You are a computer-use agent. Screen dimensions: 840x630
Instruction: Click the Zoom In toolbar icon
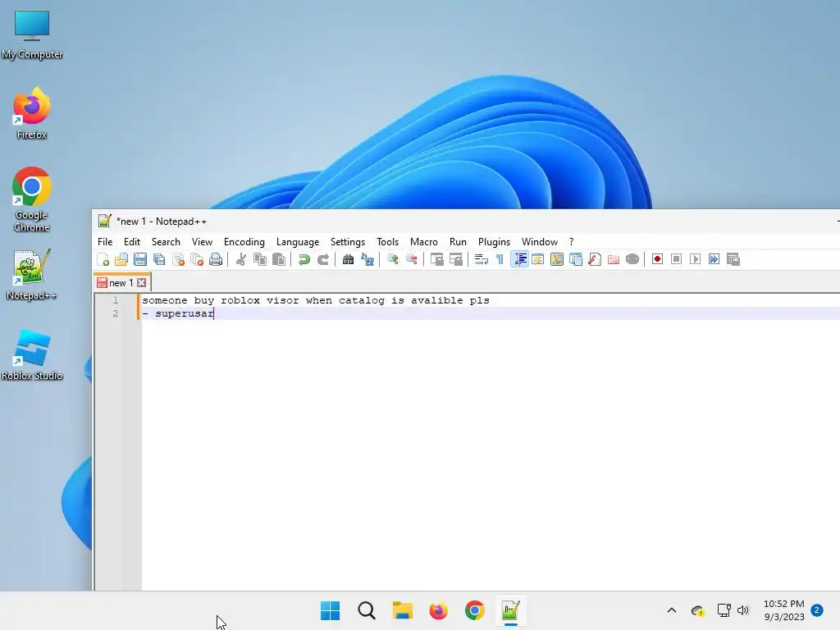coord(393,260)
